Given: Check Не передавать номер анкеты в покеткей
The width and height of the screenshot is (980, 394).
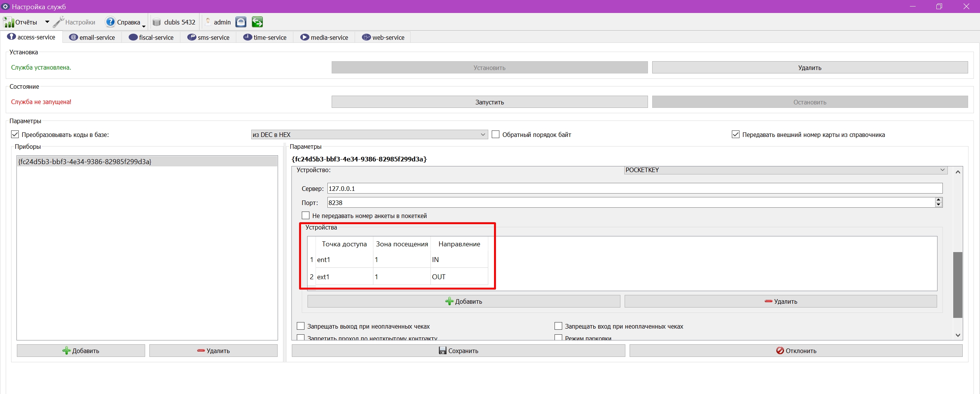Looking at the screenshot, I should click(x=306, y=215).
